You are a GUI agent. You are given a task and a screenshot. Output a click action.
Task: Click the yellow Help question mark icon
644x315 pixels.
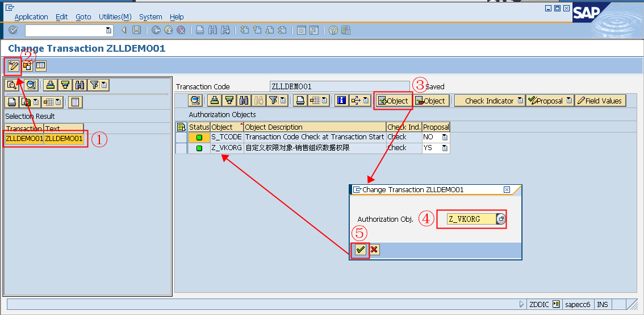point(333,30)
